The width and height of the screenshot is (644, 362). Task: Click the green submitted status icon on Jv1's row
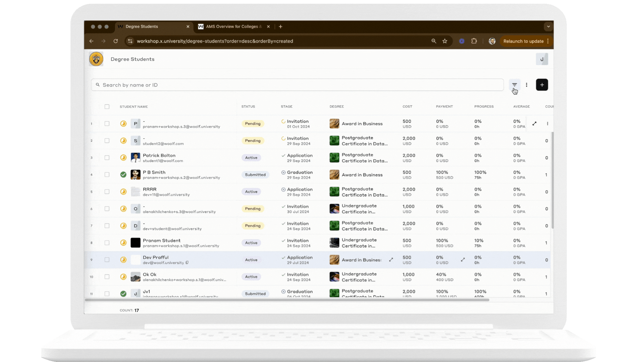123,294
